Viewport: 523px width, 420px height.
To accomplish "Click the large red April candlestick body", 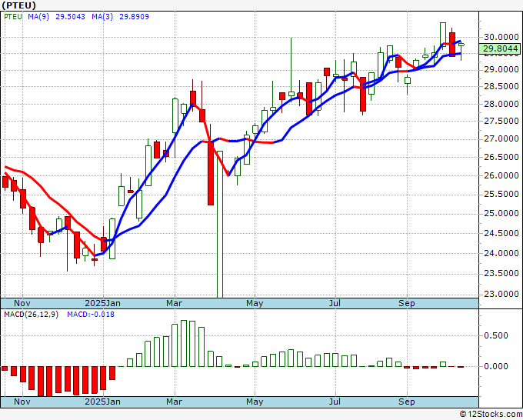I will click(x=211, y=174).
